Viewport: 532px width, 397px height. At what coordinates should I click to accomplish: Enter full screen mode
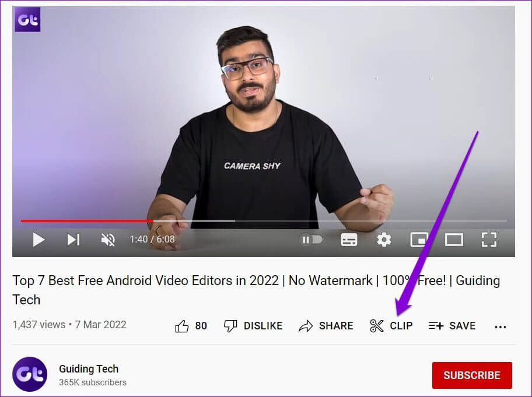tap(489, 240)
